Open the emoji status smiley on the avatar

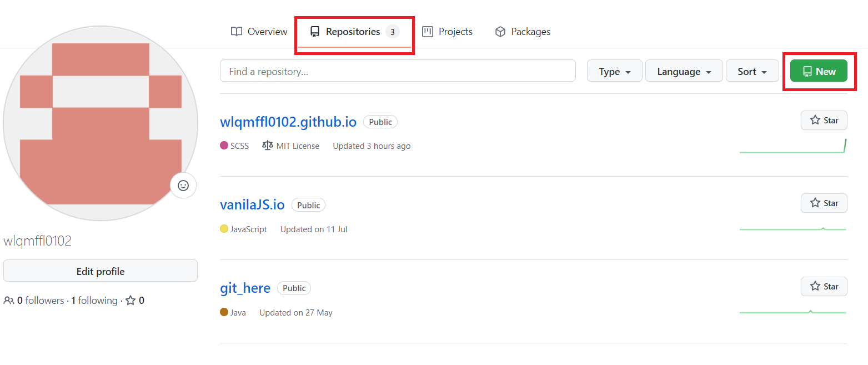click(183, 186)
